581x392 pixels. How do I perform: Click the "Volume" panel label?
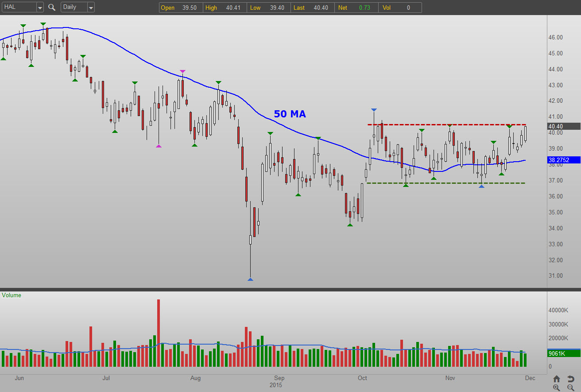(12, 295)
